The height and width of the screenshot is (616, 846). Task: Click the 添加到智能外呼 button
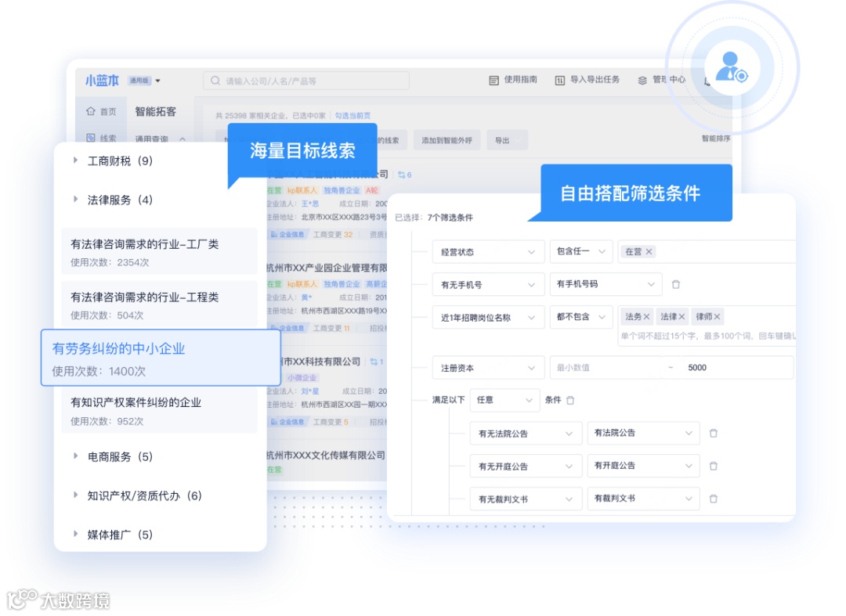(446, 140)
